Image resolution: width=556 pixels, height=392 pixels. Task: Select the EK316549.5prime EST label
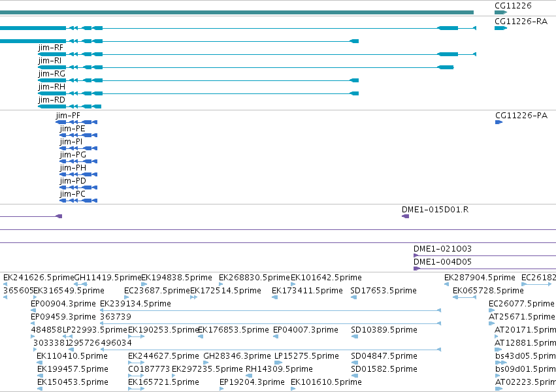(69, 291)
